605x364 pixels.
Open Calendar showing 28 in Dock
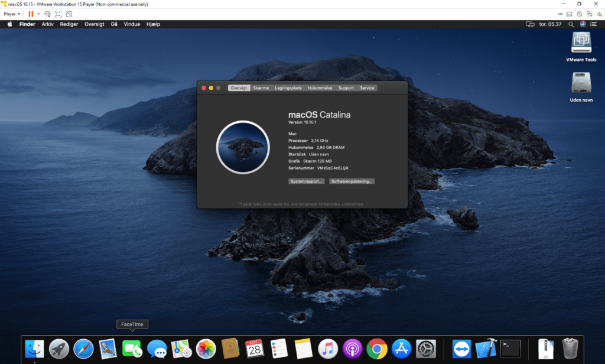tap(255, 349)
